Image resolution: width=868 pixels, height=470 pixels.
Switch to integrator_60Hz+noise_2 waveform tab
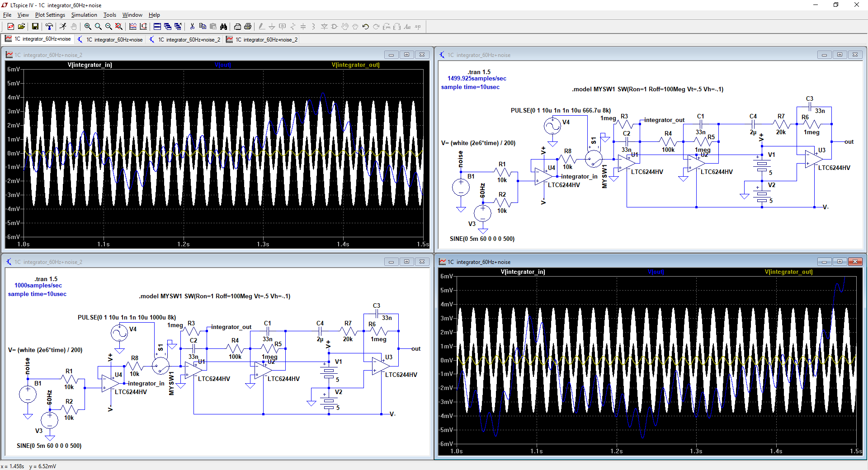[262, 40]
